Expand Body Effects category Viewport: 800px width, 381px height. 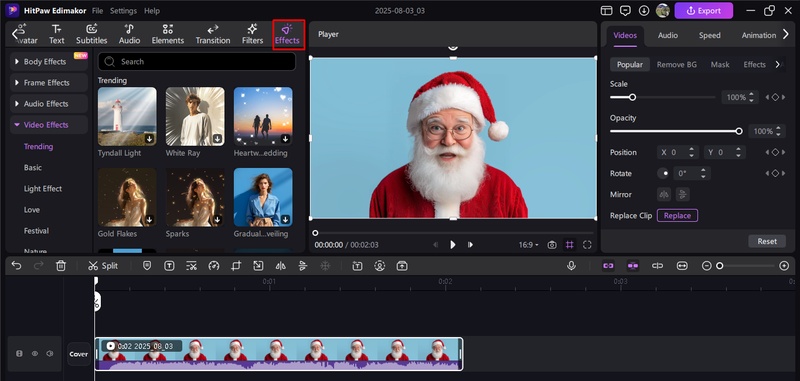pos(49,62)
